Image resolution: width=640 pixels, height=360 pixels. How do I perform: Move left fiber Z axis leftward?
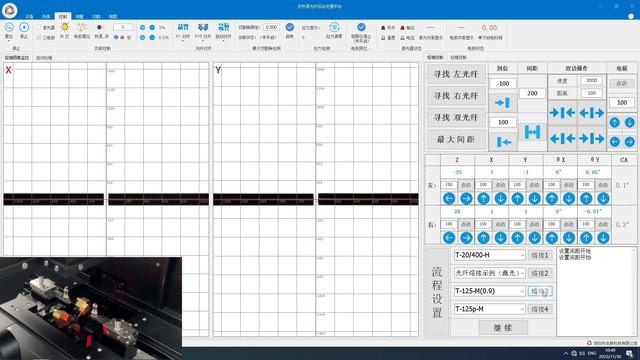[x=449, y=198]
